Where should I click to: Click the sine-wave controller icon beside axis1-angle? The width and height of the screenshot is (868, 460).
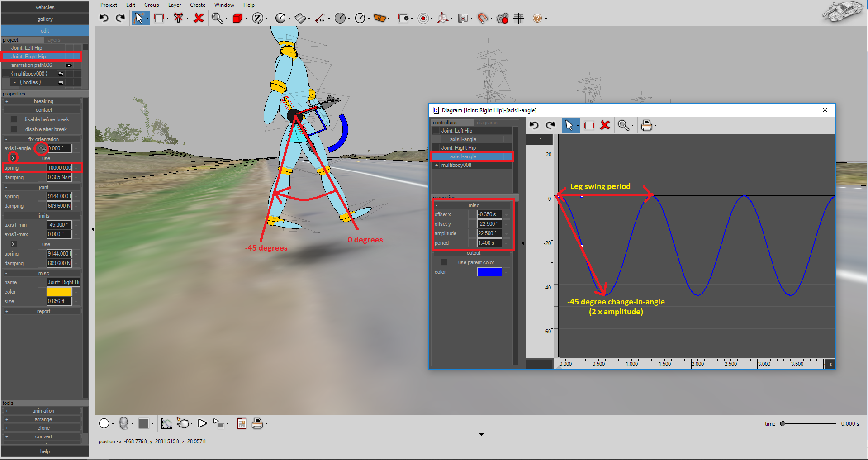point(42,148)
